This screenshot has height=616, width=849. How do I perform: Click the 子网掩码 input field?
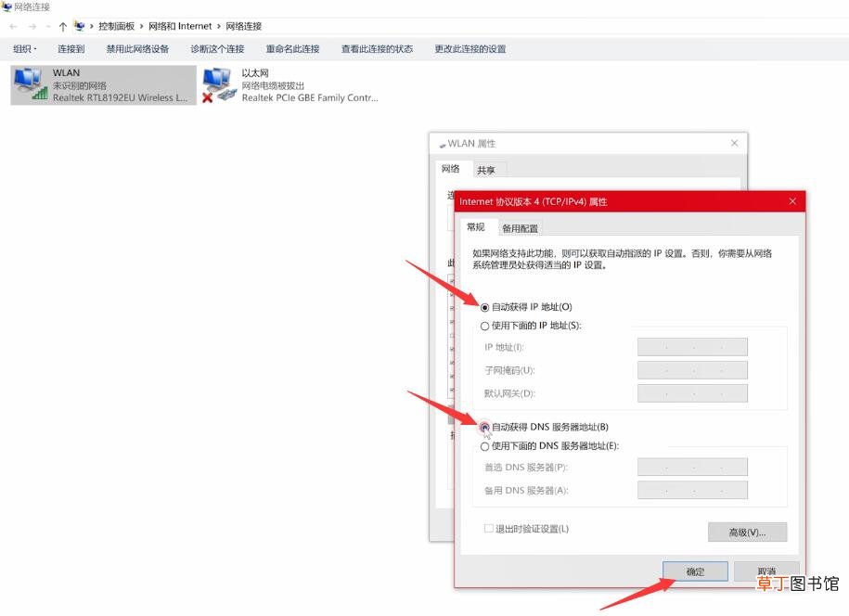[x=692, y=370]
